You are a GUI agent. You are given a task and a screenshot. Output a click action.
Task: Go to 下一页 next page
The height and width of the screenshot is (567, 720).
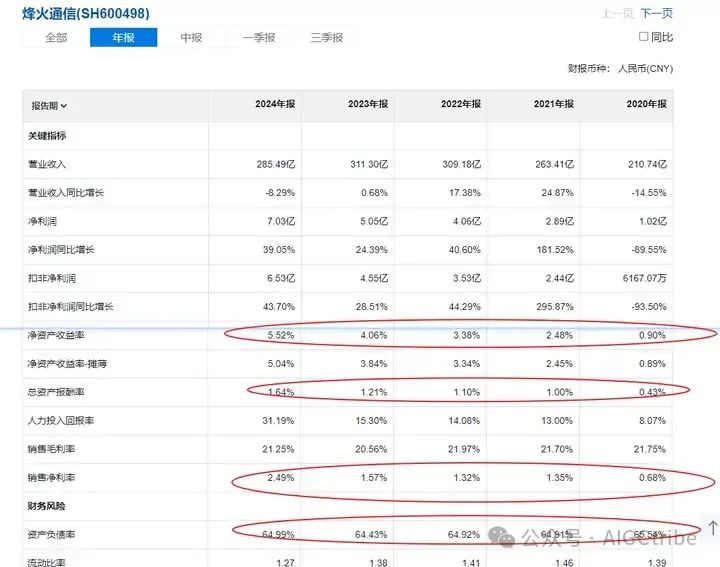(657, 13)
